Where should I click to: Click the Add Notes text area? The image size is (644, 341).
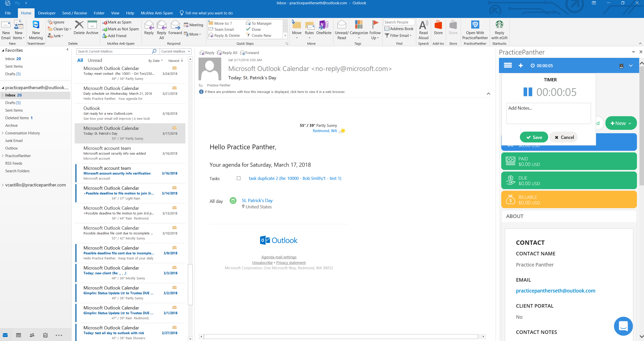click(x=548, y=113)
